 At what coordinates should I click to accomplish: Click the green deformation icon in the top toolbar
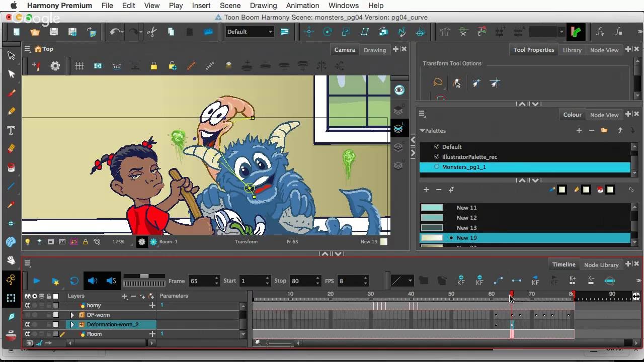(576, 32)
